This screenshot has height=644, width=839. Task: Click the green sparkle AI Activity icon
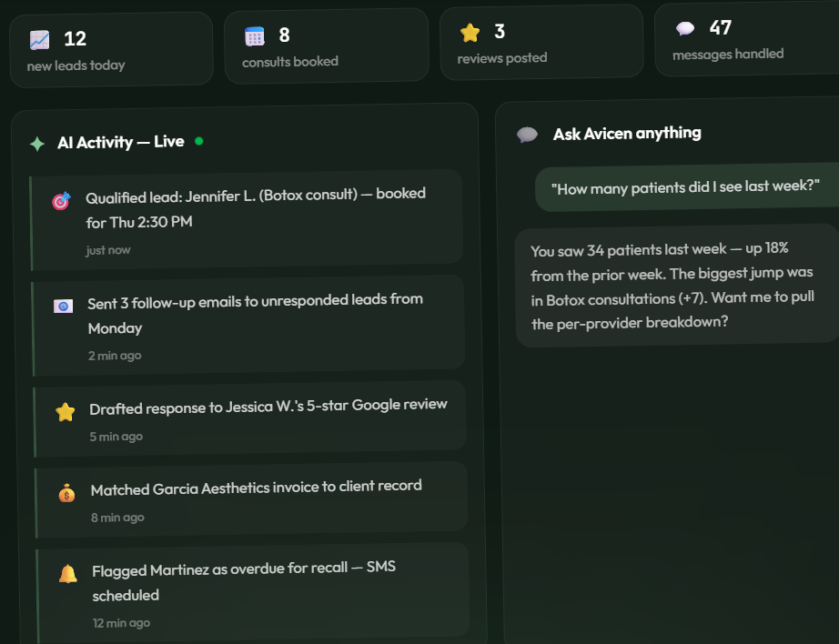[37, 144]
